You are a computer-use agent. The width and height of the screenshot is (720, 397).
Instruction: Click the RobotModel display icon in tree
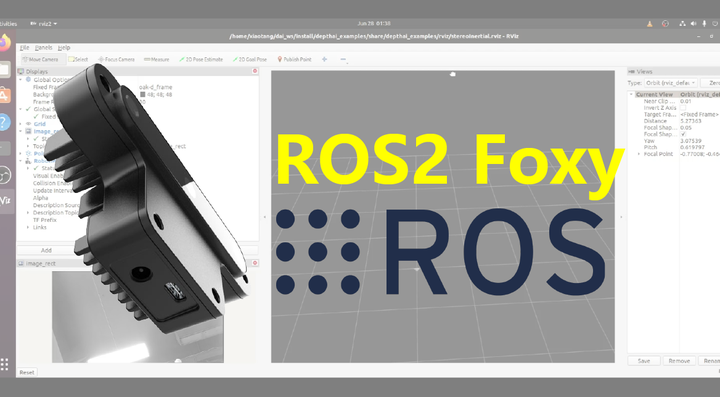tap(28, 161)
